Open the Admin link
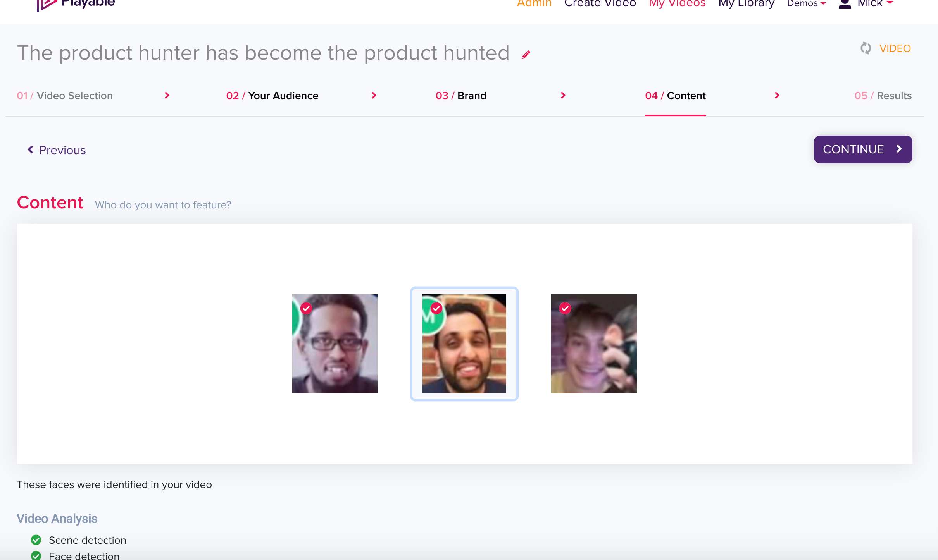This screenshot has width=938, height=560. (534, 4)
